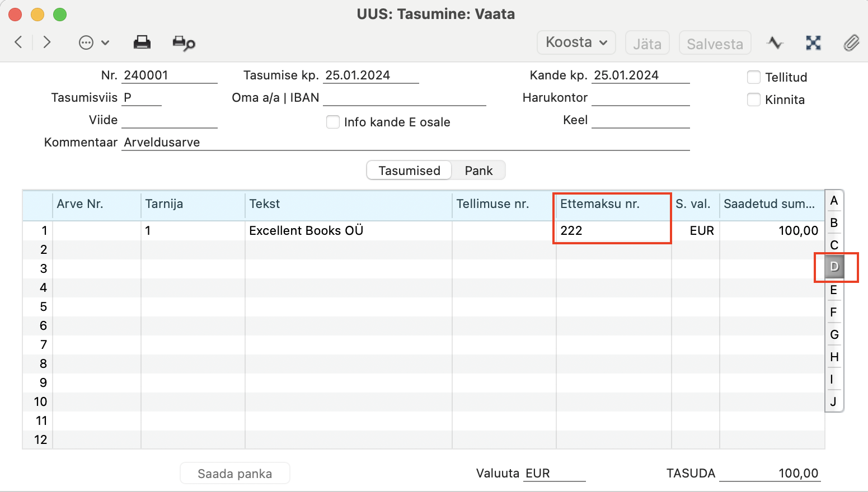Toggle Info kande E osale checkbox

333,122
